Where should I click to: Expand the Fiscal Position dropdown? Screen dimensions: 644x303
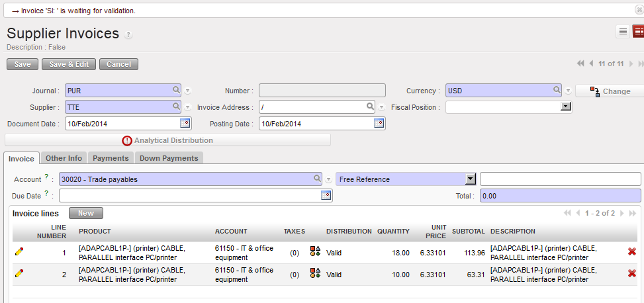pyautogui.click(x=566, y=107)
